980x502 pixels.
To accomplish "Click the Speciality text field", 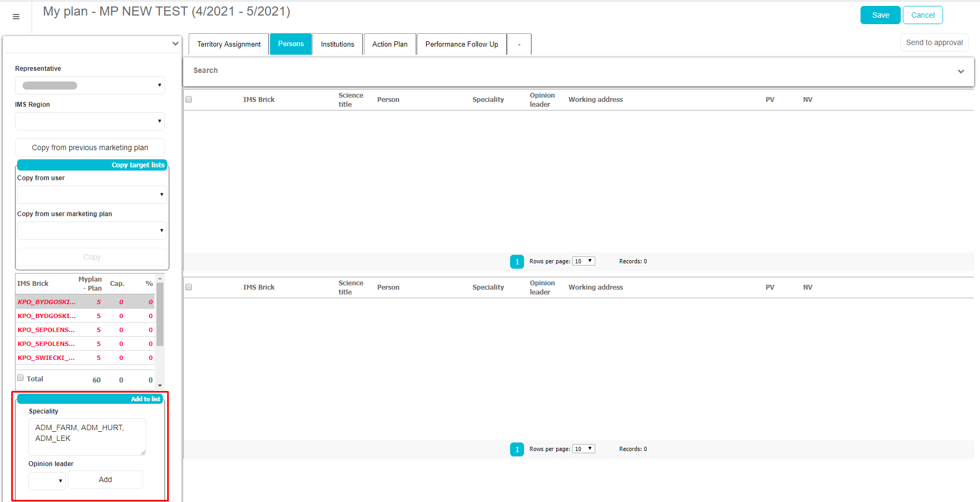I will [x=87, y=437].
